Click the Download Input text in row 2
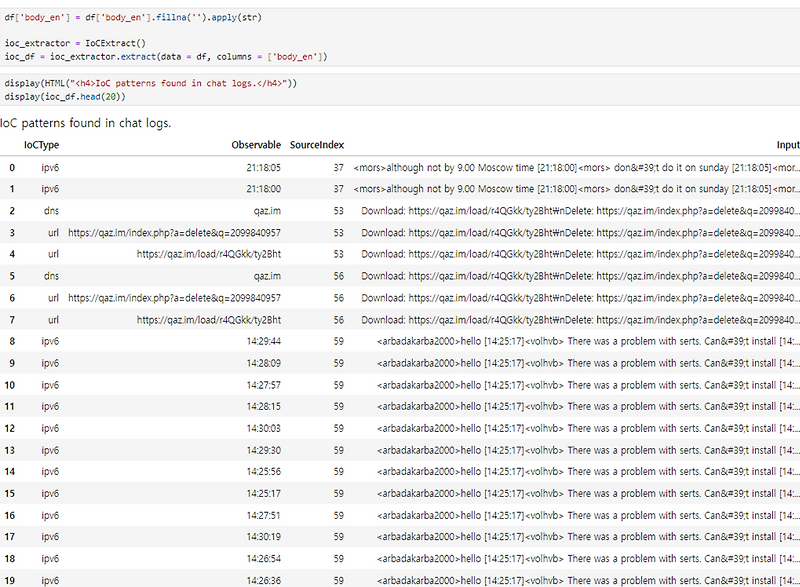Screen dimensions: 800x587 [581, 211]
